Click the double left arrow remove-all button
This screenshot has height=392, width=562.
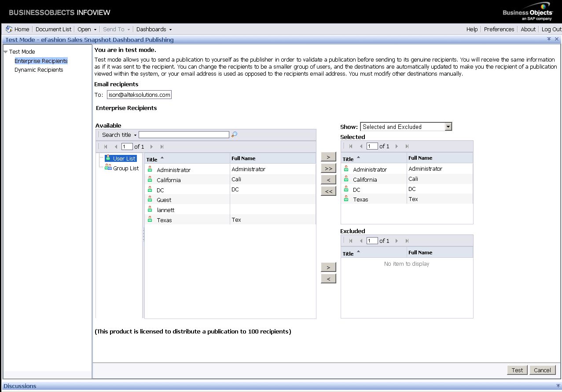click(328, 191)
